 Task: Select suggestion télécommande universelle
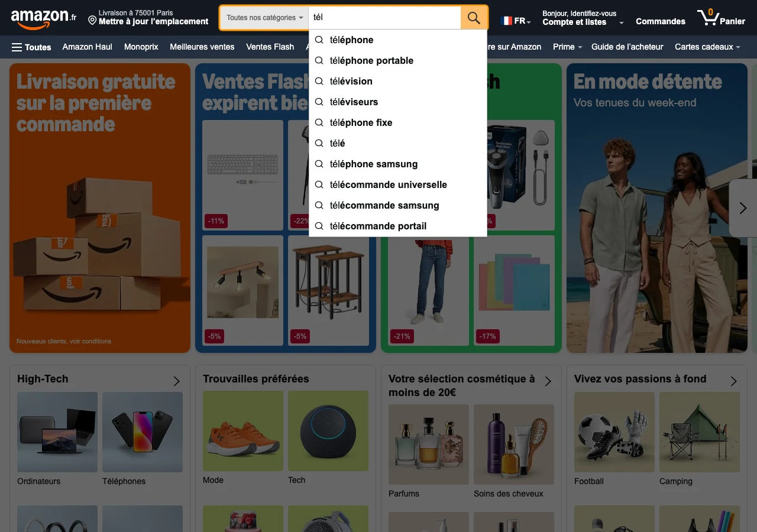click(397, 184)
